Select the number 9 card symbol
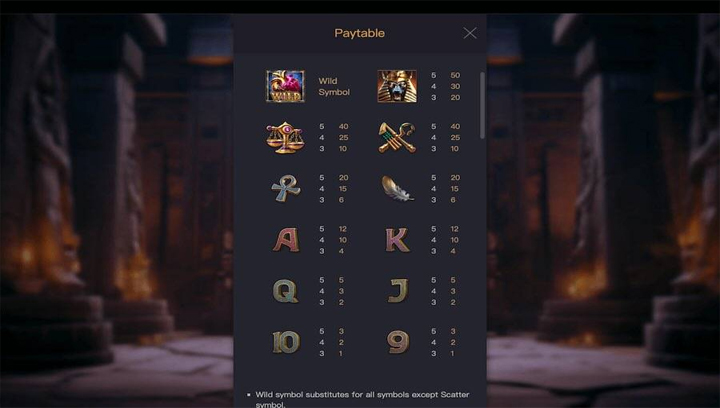The width and height of the screenshot is (720, 408). pyautogui.click(x=398, y=342)
